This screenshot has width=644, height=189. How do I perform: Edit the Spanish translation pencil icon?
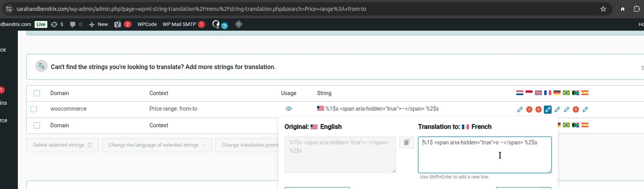[x=585, y=109]
